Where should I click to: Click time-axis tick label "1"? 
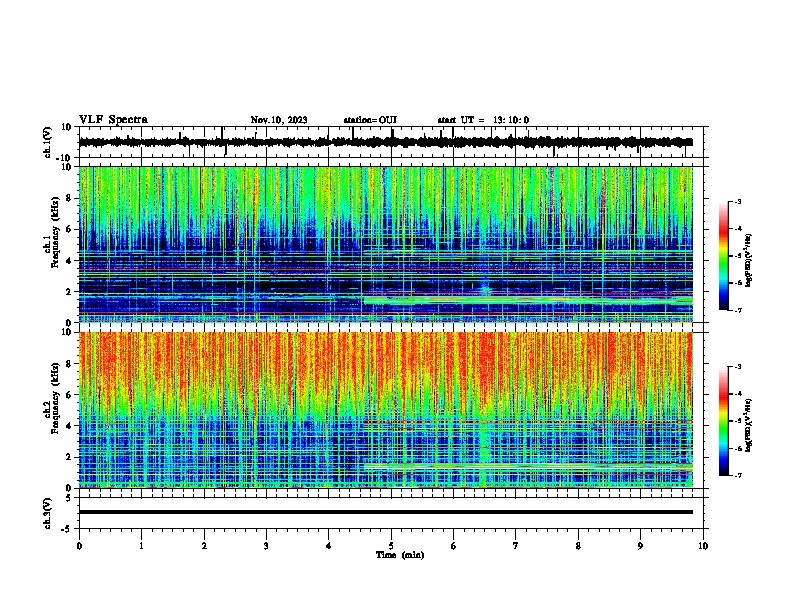[x=141, y=546]
